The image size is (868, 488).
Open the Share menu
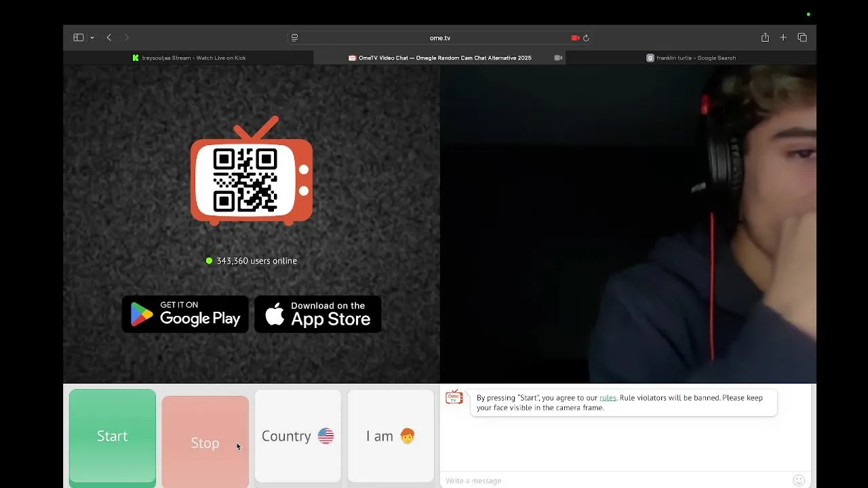click(765, 38)
